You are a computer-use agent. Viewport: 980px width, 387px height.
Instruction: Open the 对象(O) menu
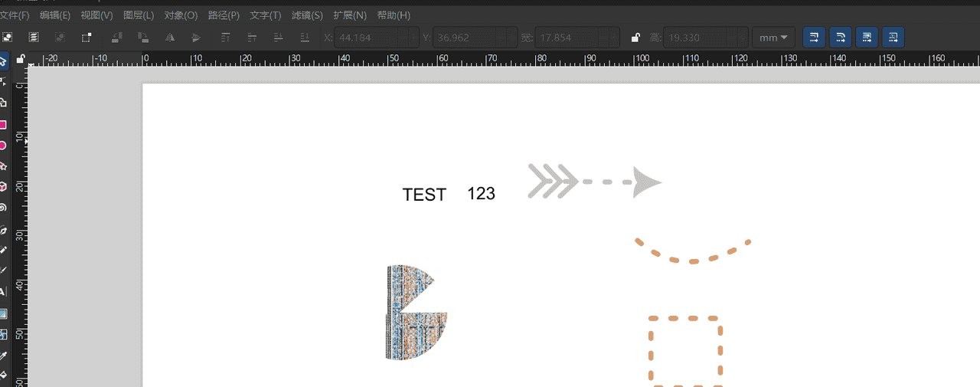[x=181, y=15]
